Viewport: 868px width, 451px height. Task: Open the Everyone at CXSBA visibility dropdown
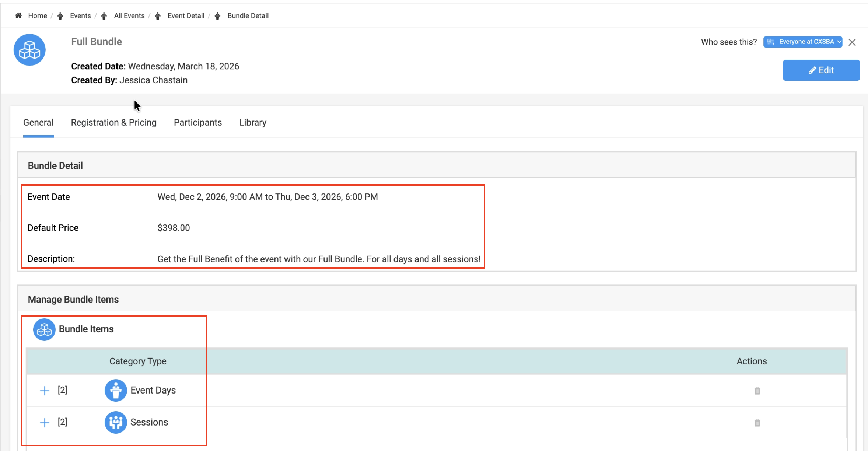pos(803,42)
